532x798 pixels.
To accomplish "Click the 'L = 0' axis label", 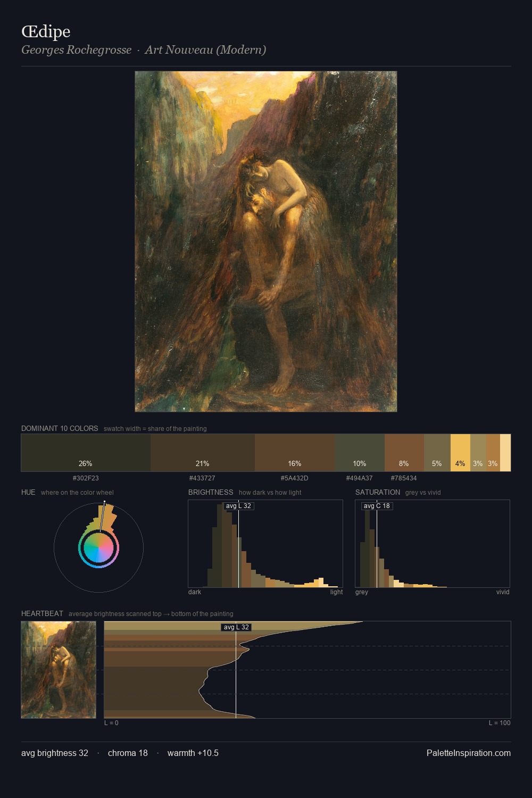I will (x=111, y=723).
